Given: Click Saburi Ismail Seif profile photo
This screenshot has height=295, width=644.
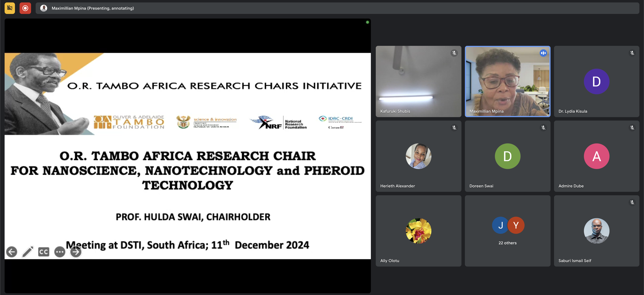Looking at the screenshot, I should coord(597,231).
